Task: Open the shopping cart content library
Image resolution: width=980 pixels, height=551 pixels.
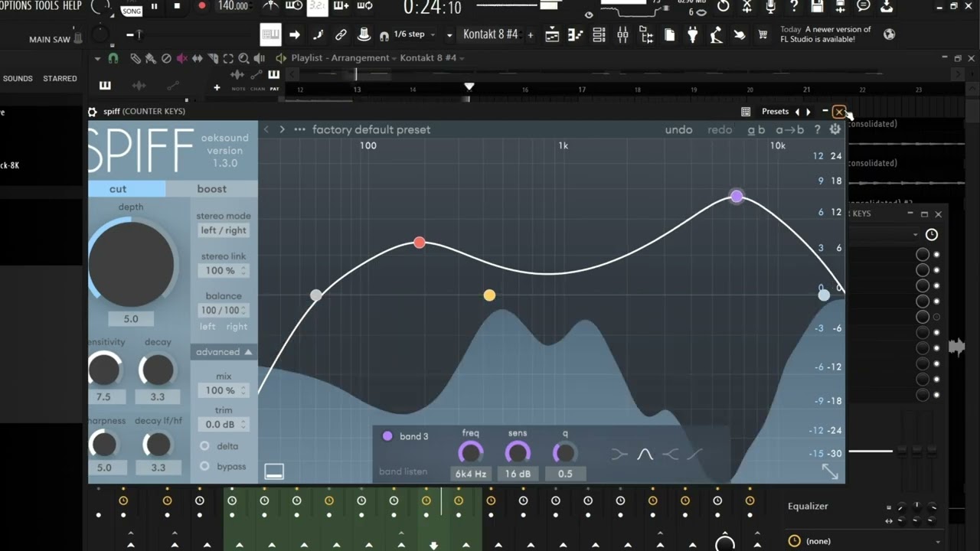Action: (763, 34)
